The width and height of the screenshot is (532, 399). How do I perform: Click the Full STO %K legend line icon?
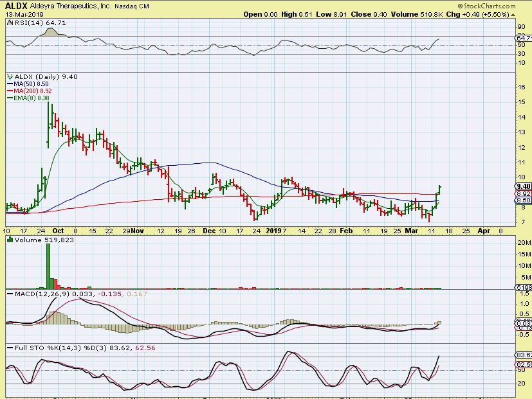[x=8, y=348]
